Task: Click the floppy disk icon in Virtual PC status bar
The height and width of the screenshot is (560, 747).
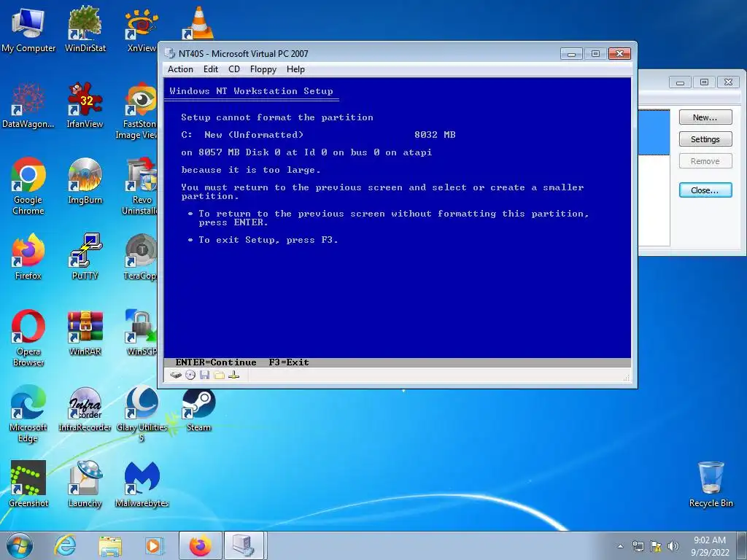Action: point(205,376)
